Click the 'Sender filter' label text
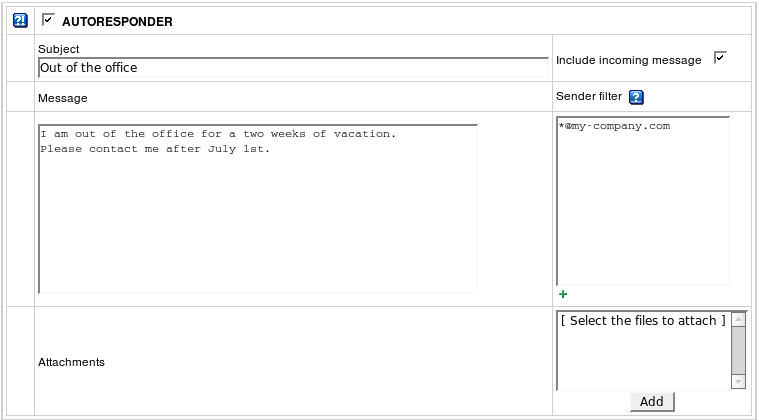Viewport: 759px width, 420px height. (x=588, y=97)
